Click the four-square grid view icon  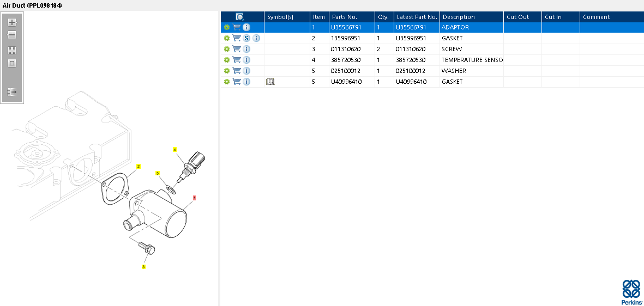pyautogui.click(x=12, y=51)
